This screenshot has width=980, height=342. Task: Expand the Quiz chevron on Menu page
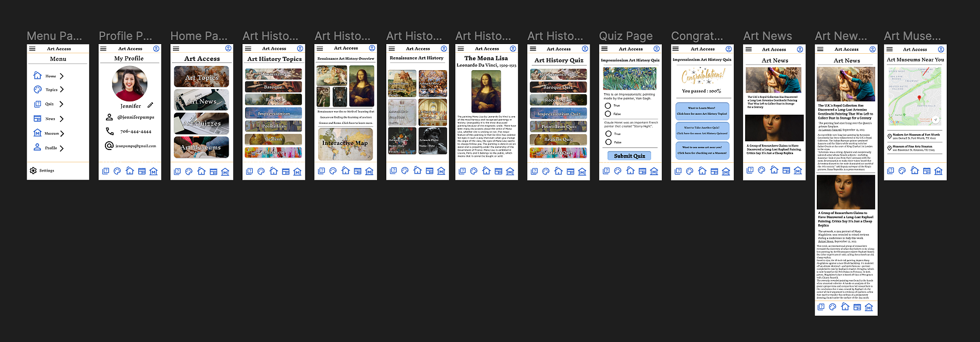[x=61, y=104]
